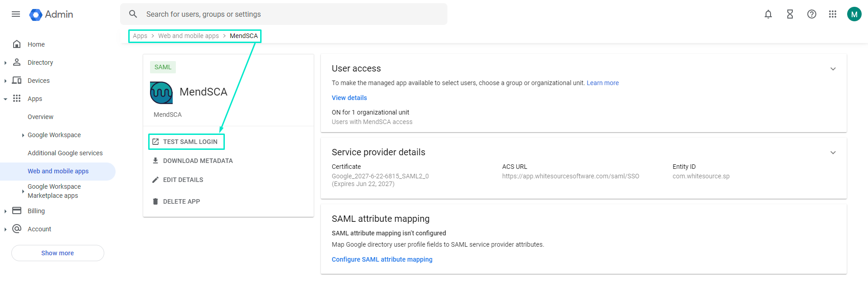Click the Show more button
The height and width of the screenshot is (282, 868).
(x=58, y=253)
